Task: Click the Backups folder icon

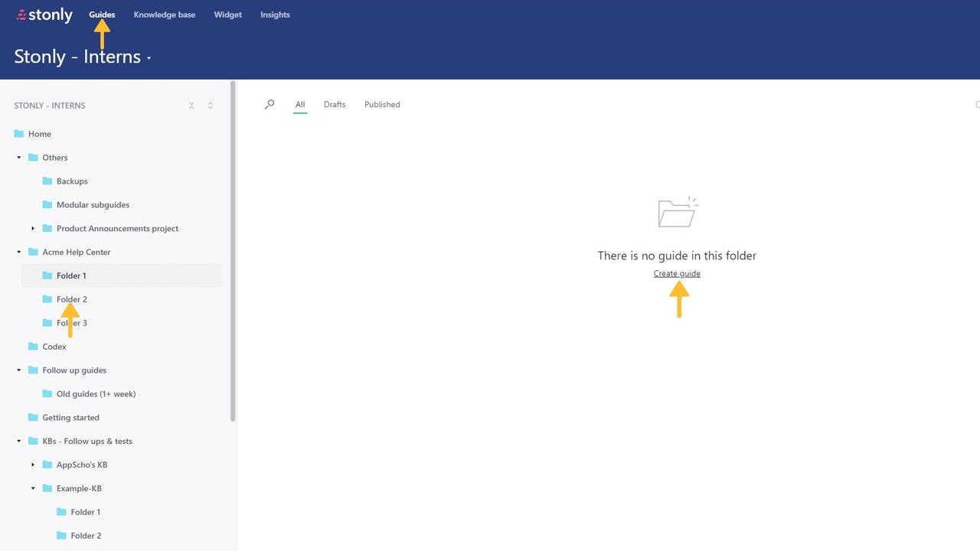Action: [47, 181]
